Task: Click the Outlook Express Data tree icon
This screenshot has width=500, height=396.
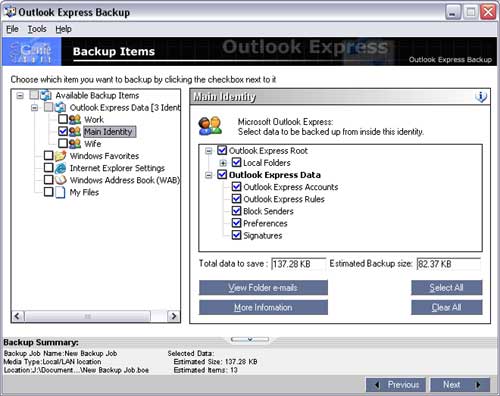Action: point(60,107)
